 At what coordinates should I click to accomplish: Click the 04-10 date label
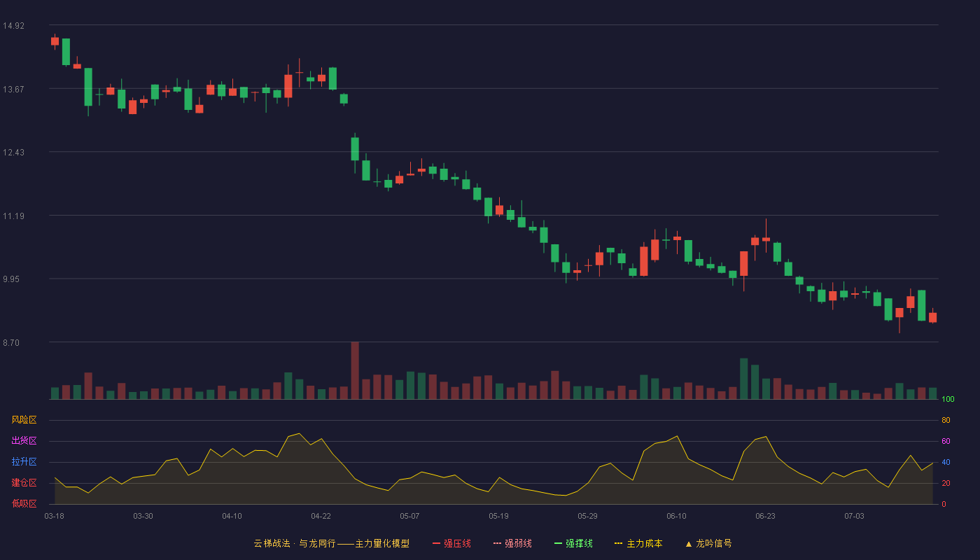[232, 516]
